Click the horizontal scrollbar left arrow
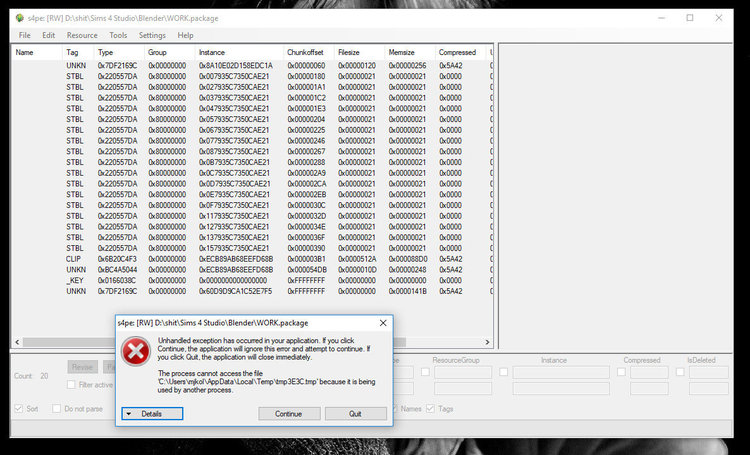 [x=17, y=342]
